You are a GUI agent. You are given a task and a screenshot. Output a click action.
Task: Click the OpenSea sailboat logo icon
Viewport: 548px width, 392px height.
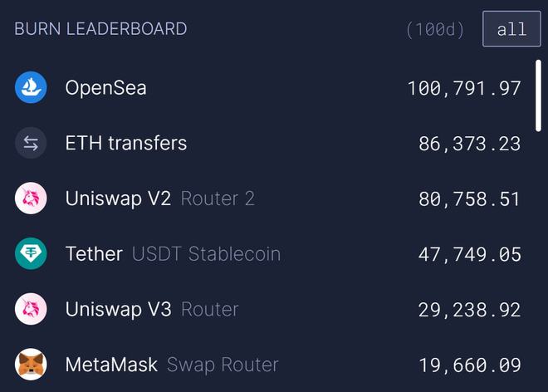(x=31, y=87)
